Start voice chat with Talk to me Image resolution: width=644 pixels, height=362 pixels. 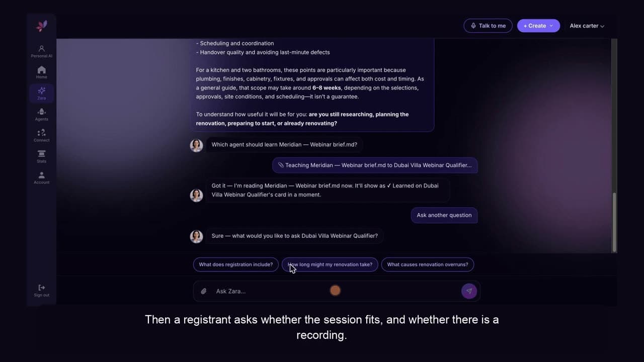(x=488, y=26)
